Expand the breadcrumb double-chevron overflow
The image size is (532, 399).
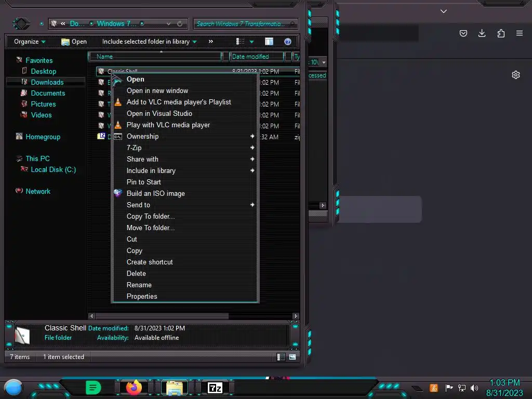coord(63,23)
